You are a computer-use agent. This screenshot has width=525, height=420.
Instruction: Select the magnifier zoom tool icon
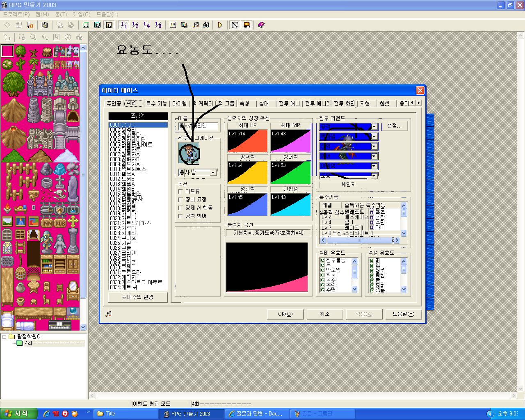point(33,37)
